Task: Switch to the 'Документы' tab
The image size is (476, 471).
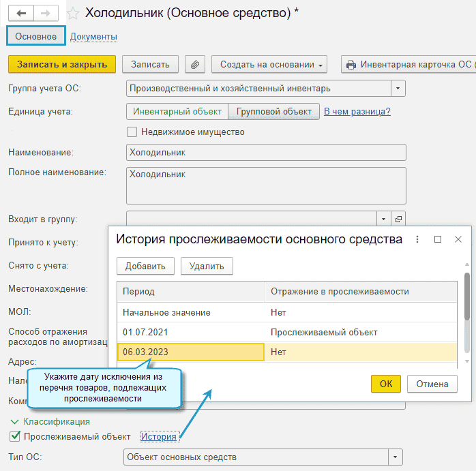Action: coord(93,36)
